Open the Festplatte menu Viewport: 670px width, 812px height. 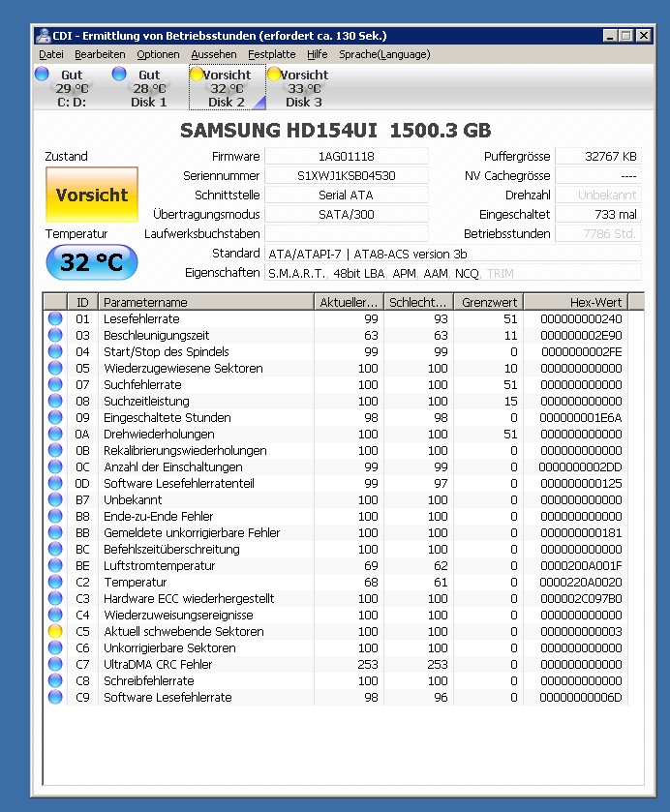click(x=271, y=54)
